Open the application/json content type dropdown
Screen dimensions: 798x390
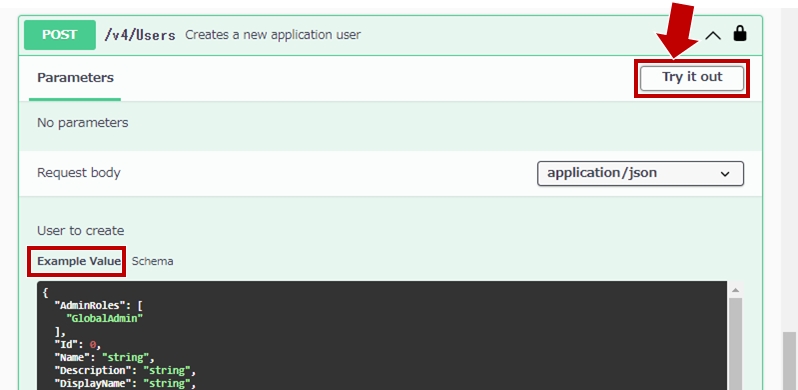[x=640, y=173]
